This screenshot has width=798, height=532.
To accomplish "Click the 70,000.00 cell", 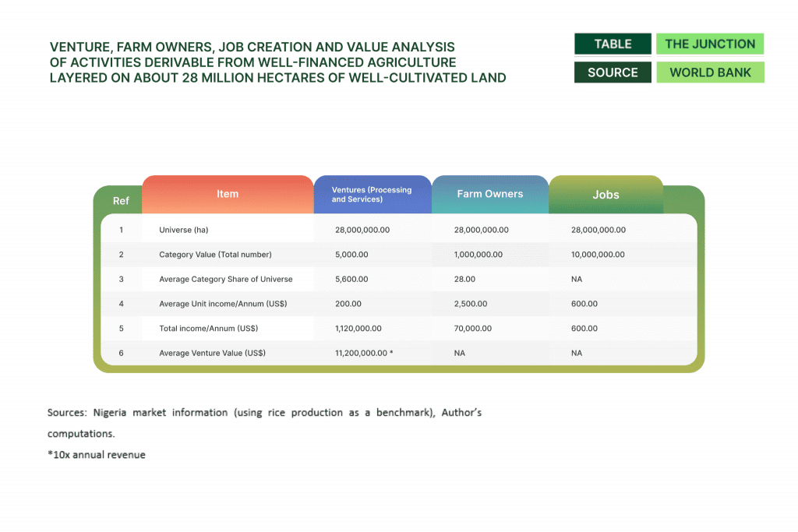I will 473,329.
